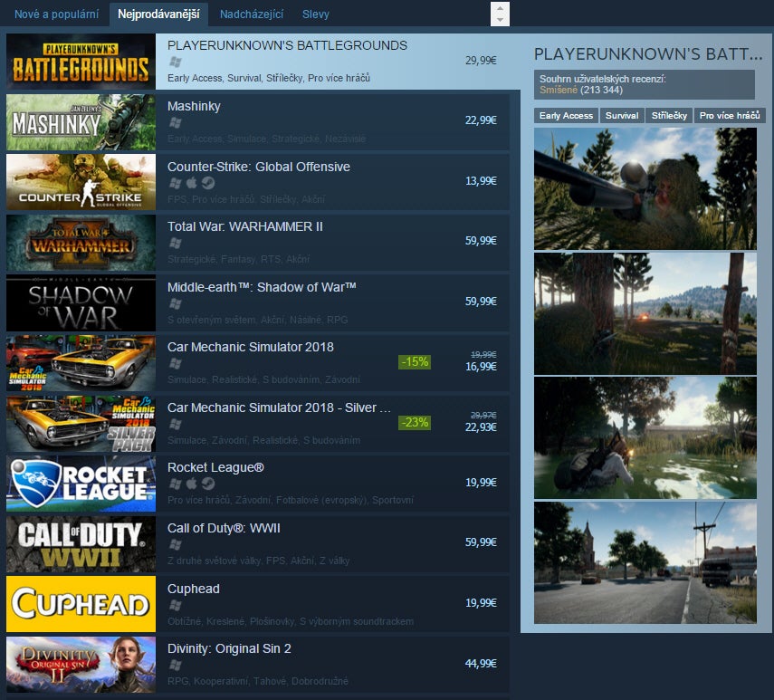
Task: Click the Call of Duty®: WWII title
Action: pyautogui.click(x=224, y=528)
